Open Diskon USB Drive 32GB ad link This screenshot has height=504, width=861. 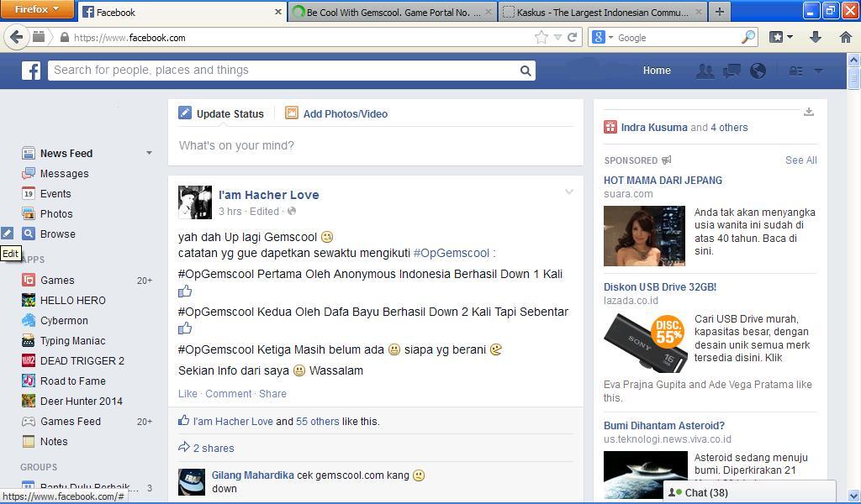point(660,286)
